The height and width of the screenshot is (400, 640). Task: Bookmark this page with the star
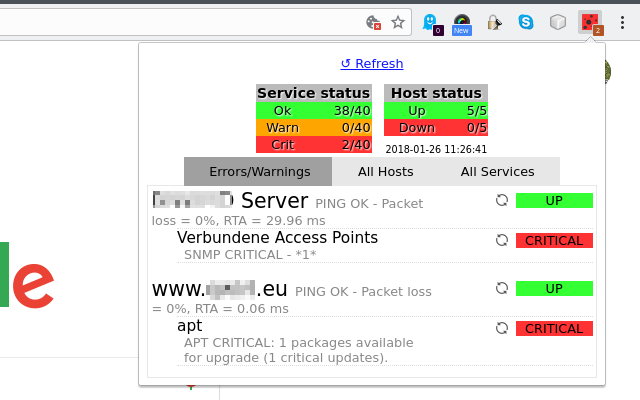coord(398,22)
